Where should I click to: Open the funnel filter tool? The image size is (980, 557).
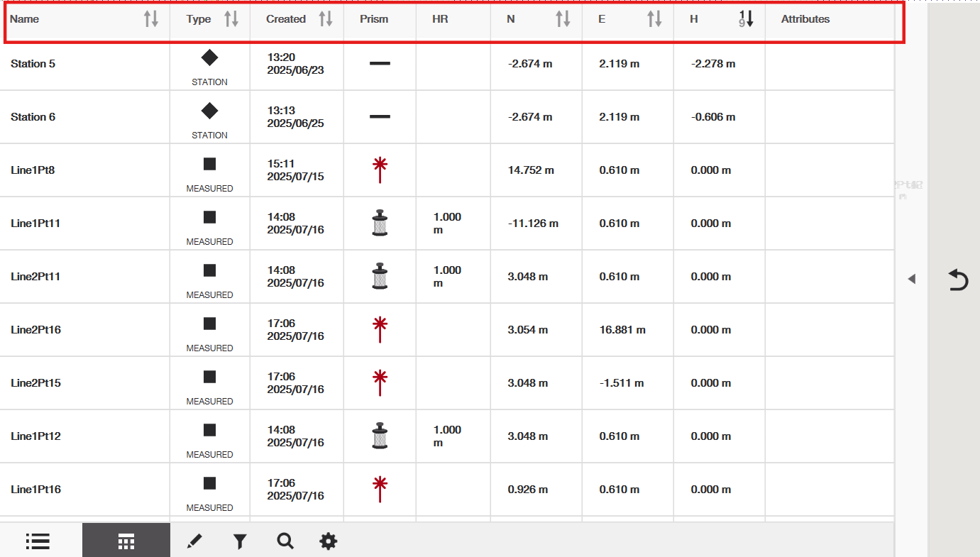240,541
